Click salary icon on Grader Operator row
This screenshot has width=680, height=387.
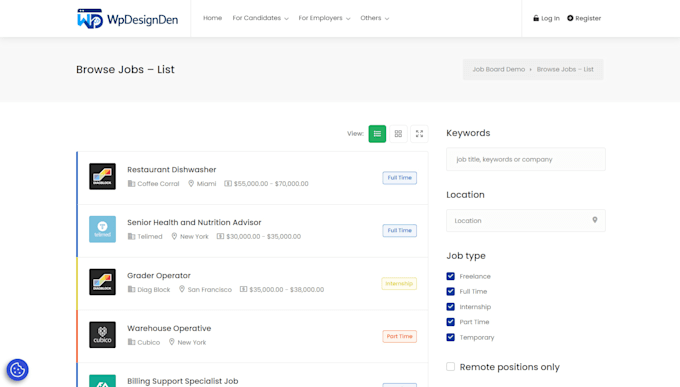(243, 289)
